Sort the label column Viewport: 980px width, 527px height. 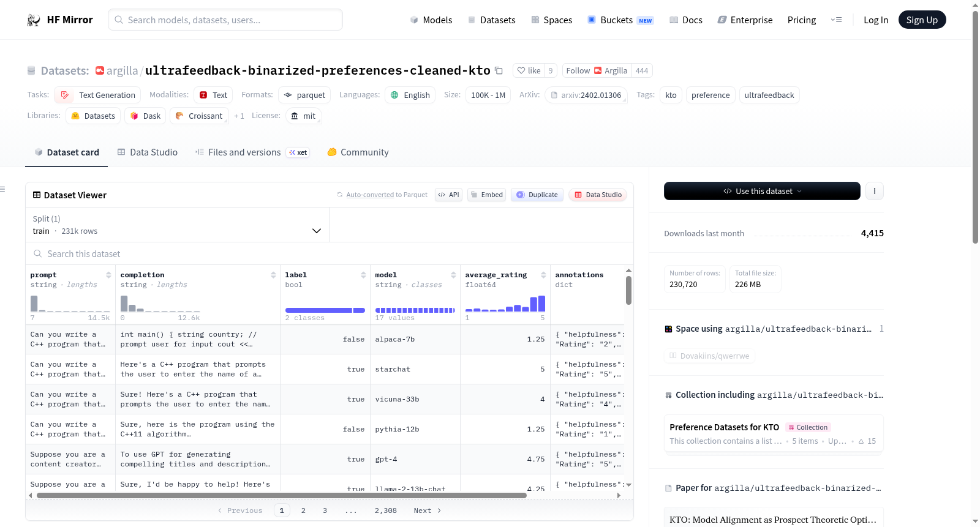(363, 275)
